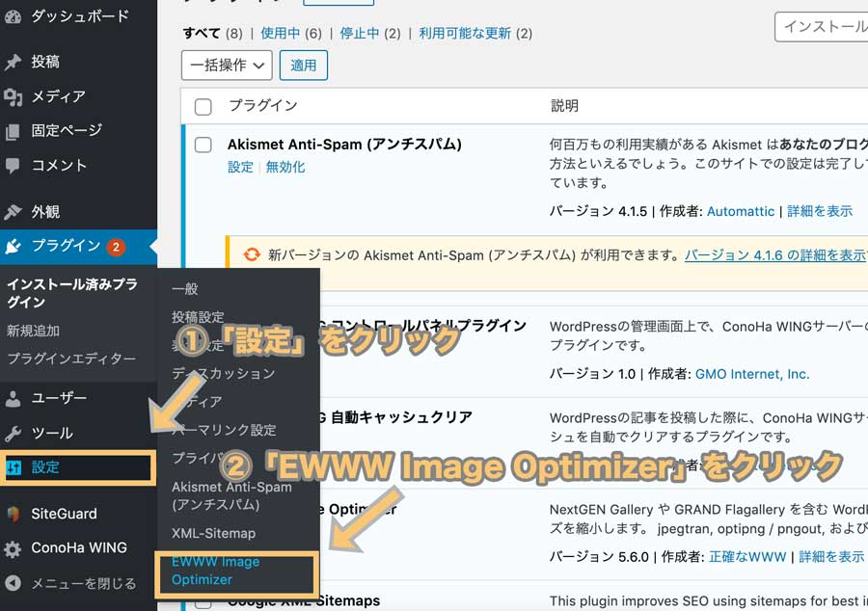Viewport: 868px width, 611px height.
Task: Open バージョン 4.1.6 の詳細を表示 link
Action: click(x=775, y=255)
